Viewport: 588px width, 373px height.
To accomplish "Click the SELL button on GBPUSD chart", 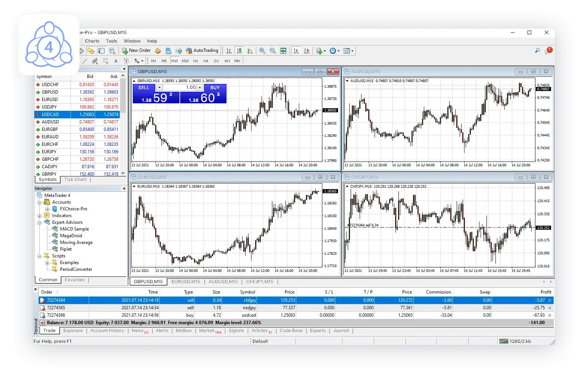I will click(144, 88).
